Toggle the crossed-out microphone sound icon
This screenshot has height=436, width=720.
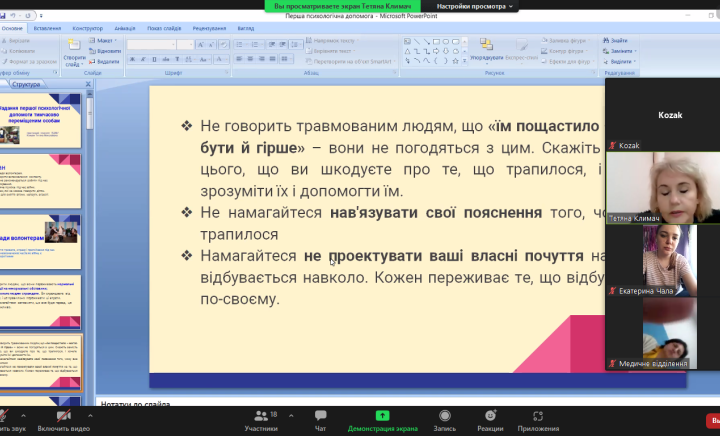click(x=4, y=416)
